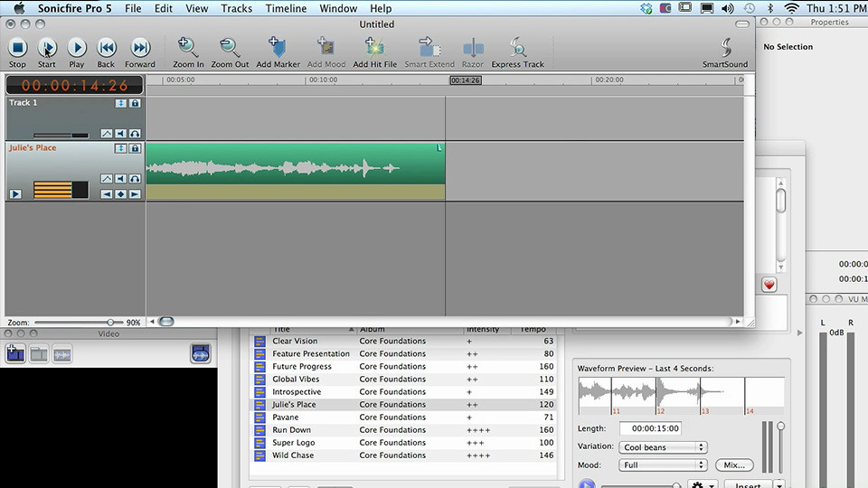Image resolution: width=868 pixels, height=488 pixels.
Task: Click the Add Marker icon
Action: (x=278, y=48)
